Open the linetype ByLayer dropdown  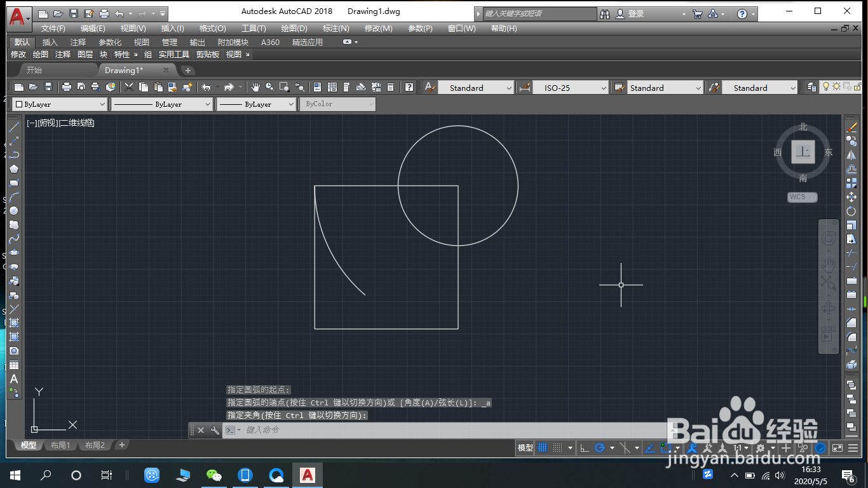(162, 104)
